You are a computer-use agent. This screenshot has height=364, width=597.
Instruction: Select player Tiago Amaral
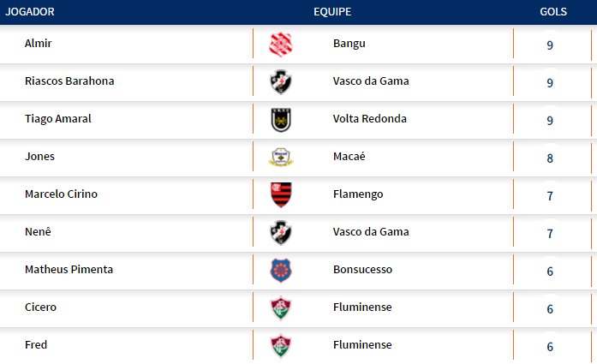tap(57, 118)
